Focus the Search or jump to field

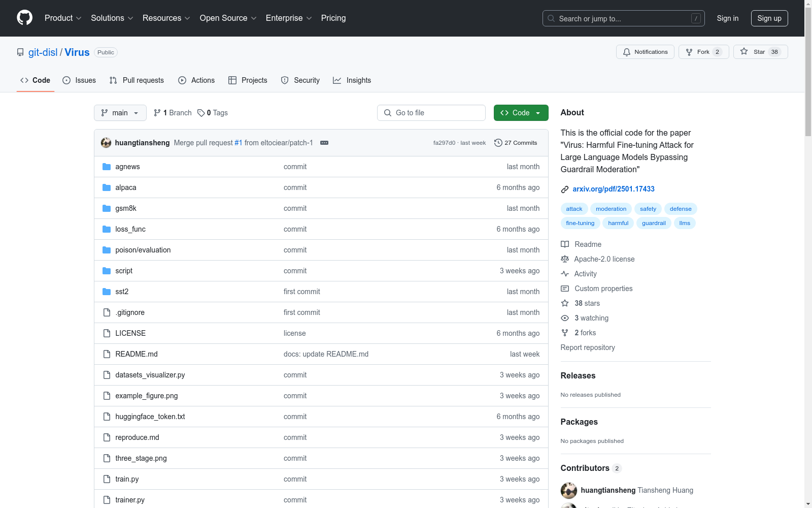[x=624, y=18]
